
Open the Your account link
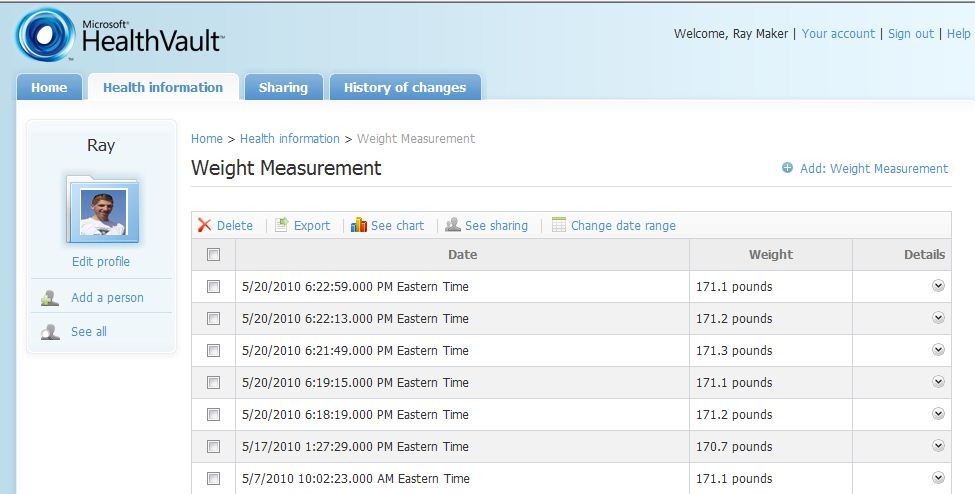coord(838,34)
